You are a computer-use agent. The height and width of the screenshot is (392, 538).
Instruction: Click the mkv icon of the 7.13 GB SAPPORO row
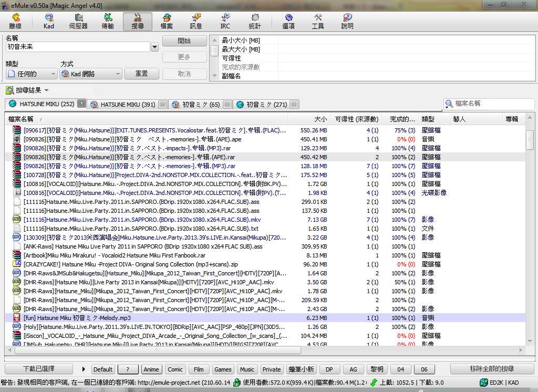[16, 219]
